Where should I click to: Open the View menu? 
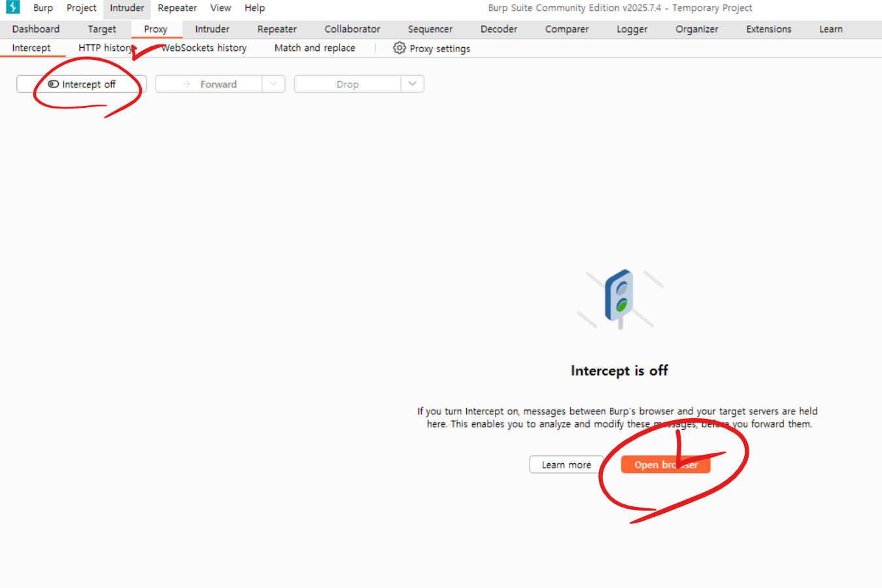point(220,8)
